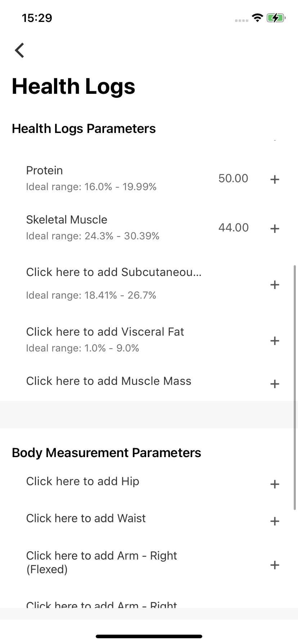Select Click here to add Visceral Fat
Screen dimensions: 298x644
105,332
